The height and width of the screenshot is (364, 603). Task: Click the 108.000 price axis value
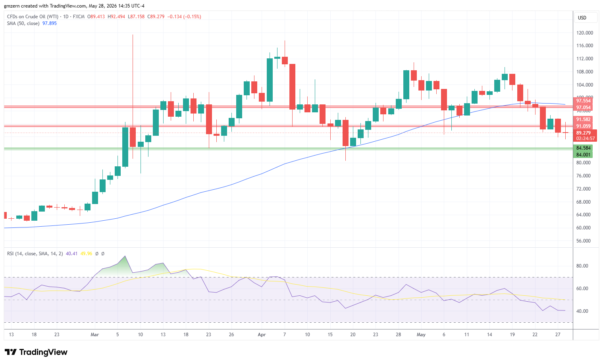pos(584,72)
